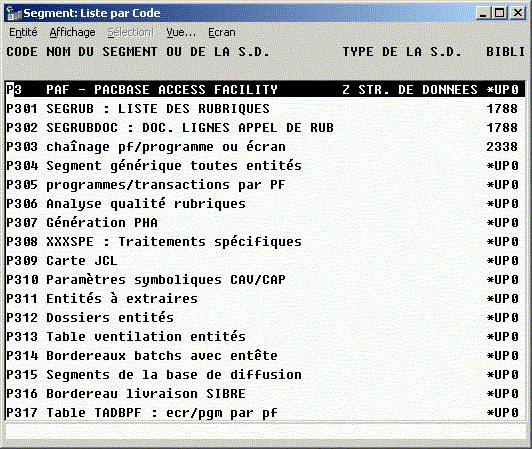Select row P302 SEGRUBDOC
The image size is (532, 449).
pyautogui.click(x=265, y=128)
